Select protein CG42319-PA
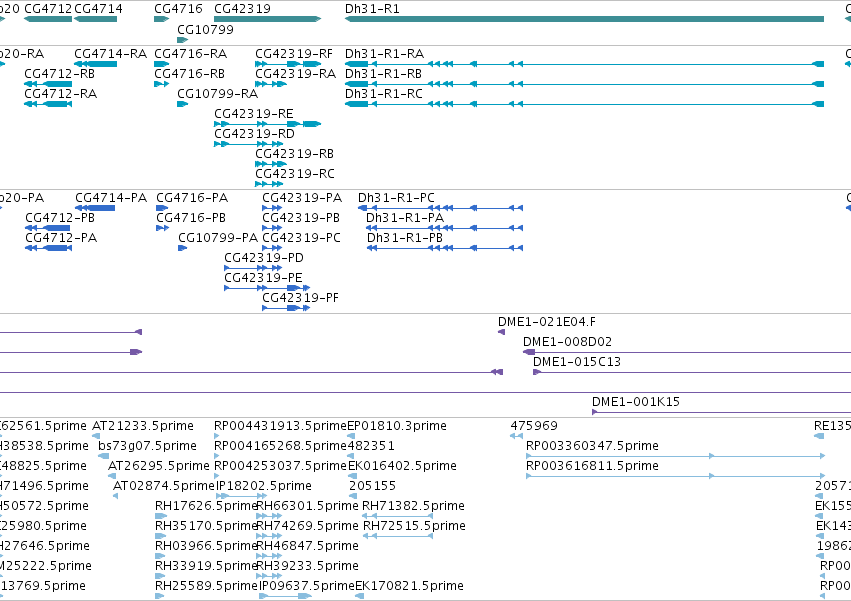This screenshot has height=601, width=851. coord(272,208)
